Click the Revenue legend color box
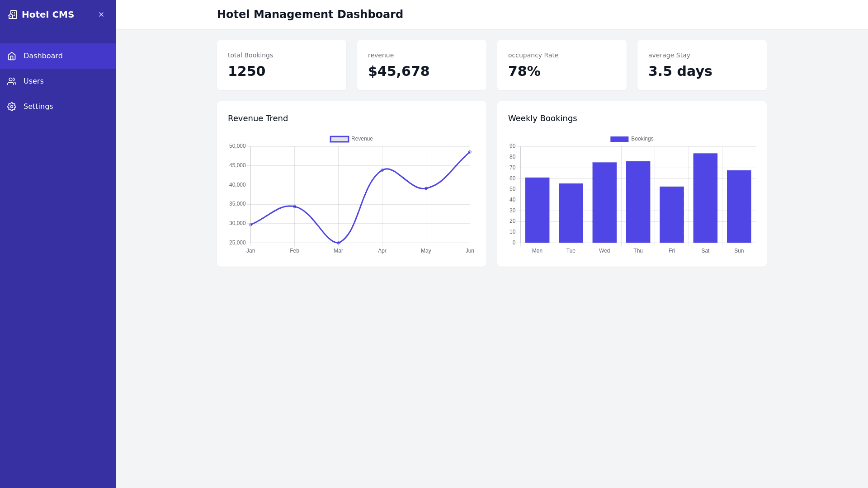Viewport: 868px width, 488px height. point(340,139)
